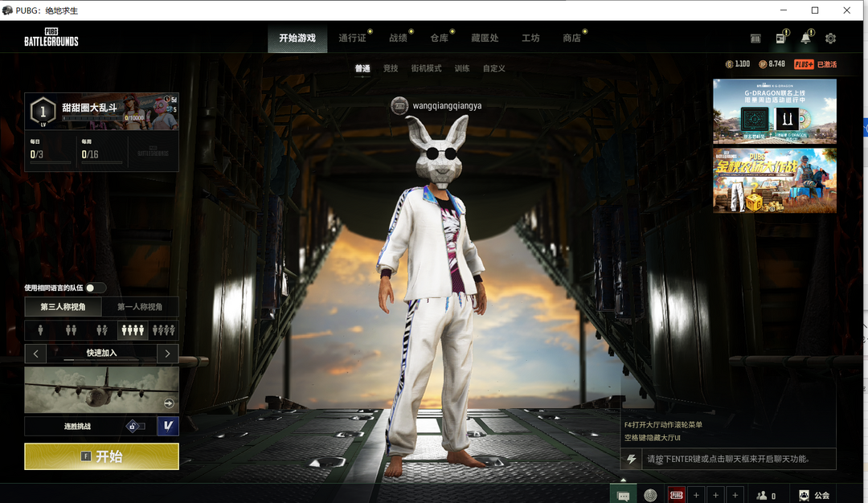Open the 仓库 (inventory) tab
The width and height of the screenshot is (868, 503).
pyautogui.click(x=439, y=38)
